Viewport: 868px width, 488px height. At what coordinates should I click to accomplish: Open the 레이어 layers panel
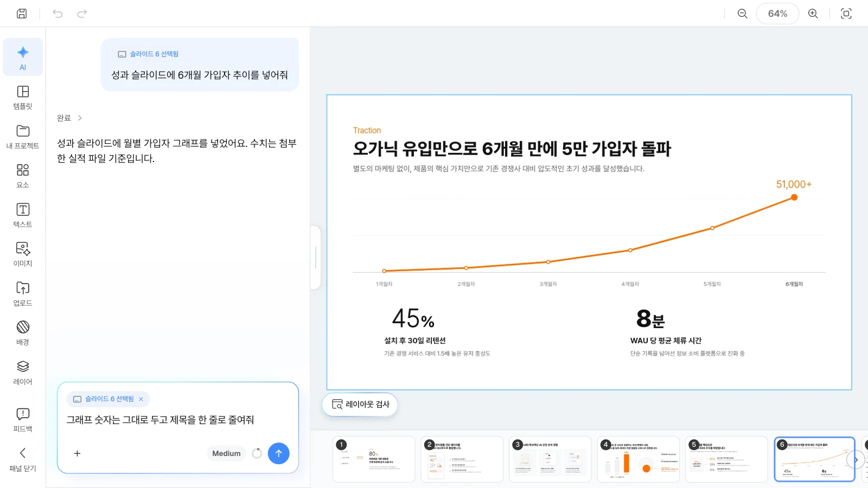pos(23,373)
